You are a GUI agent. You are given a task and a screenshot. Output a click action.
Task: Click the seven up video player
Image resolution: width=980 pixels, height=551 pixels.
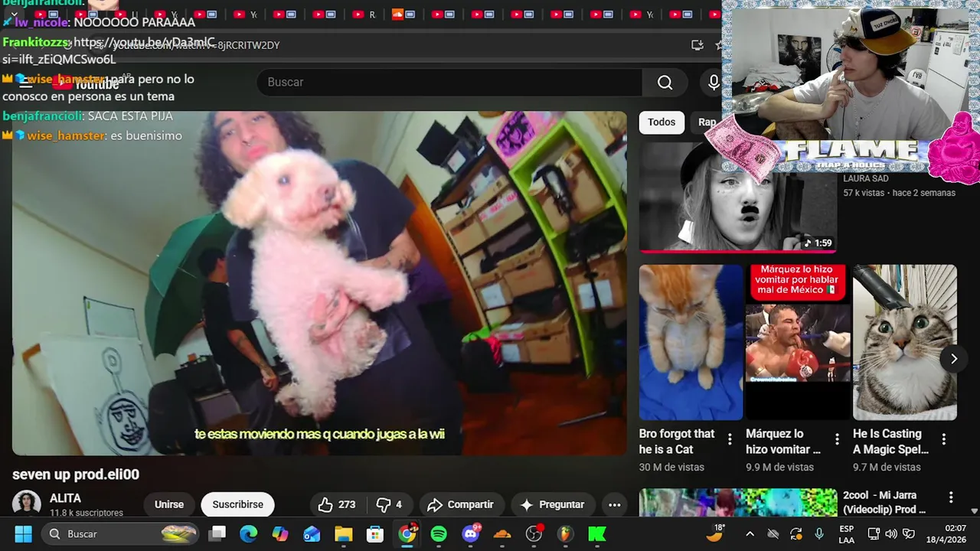coord(319,283)
